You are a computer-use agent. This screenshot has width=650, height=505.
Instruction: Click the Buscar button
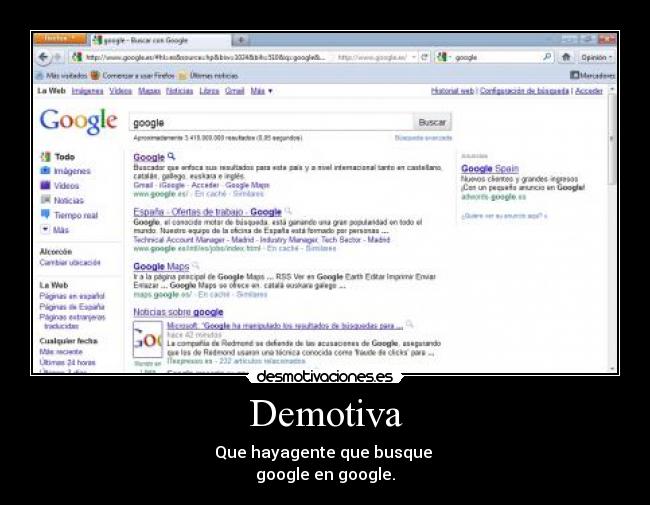(x=432, y=122)
